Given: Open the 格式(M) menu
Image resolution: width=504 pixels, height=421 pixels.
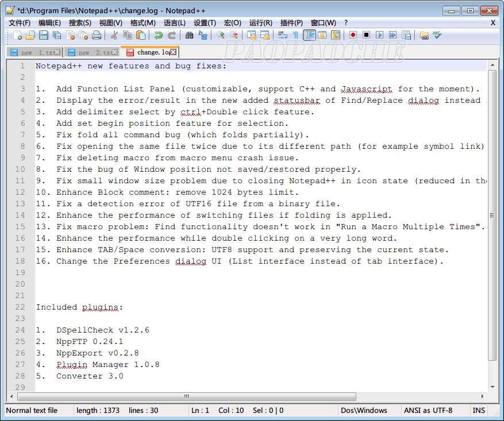Looking at the screenshot, I should [x=143, y=23].
